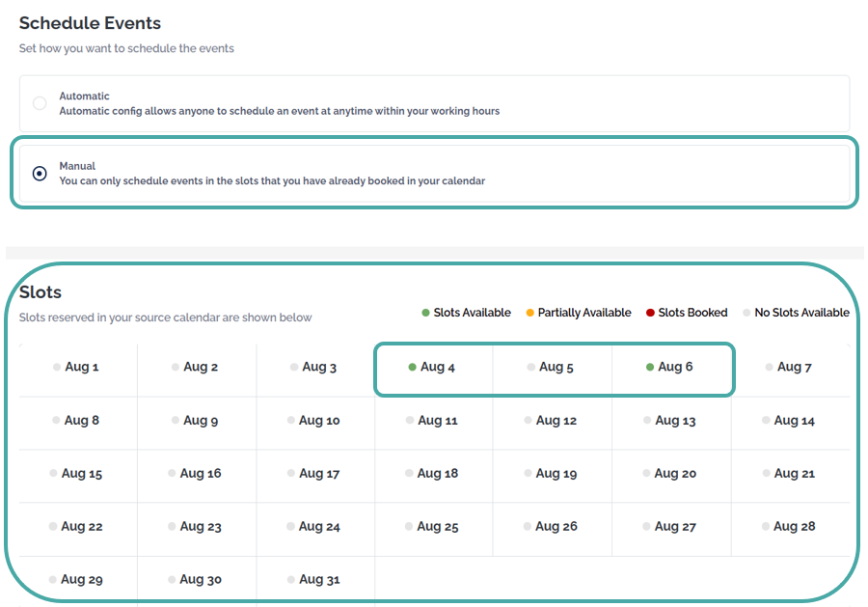Pick Aug 15 in the slots grid
This screenshot has width=868, height=607.
pyautogui.click(x=77, y=474)
